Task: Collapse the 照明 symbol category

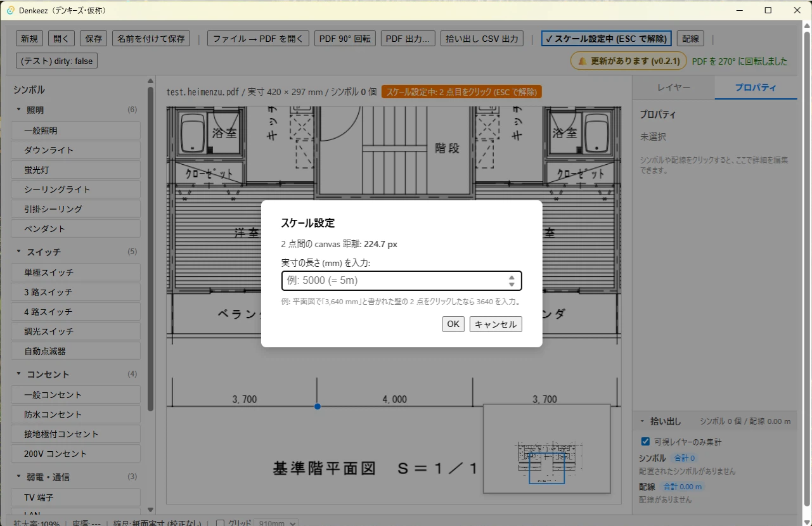Action: tap(19, 110)
